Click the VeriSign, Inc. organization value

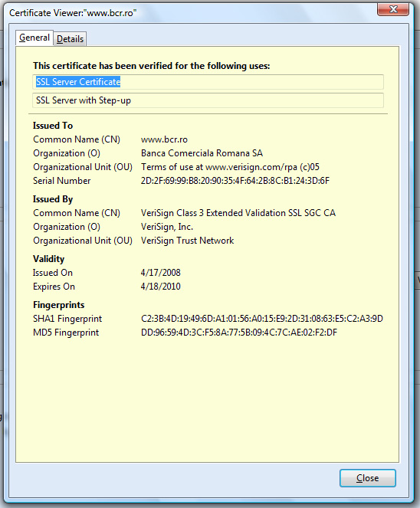click(x=167, y=227)
